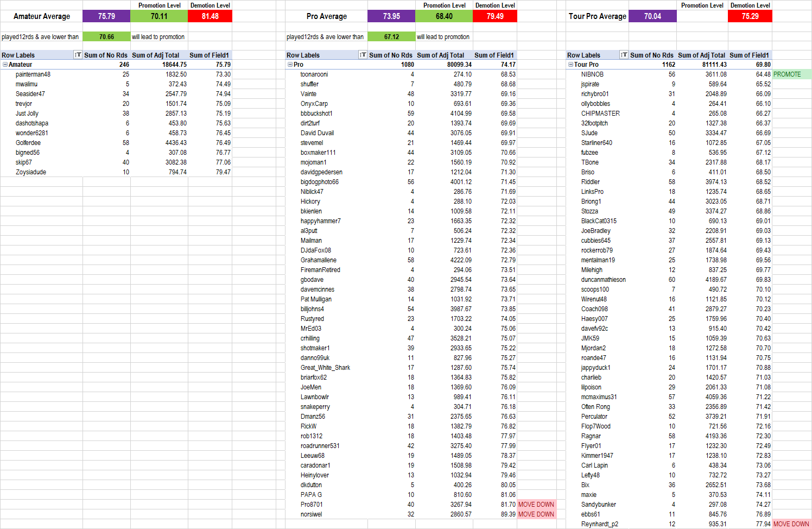This screenshot has height=529, width=812.
Task: Collapse the Pro group
Action: click(x=290, y=65)
